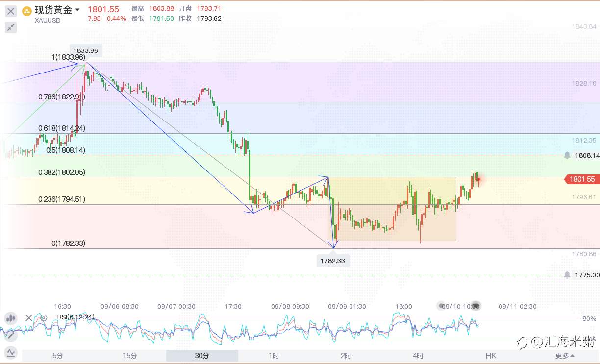Remove the RSI indicator panel
600x364 pixels.
coord(29,318)
